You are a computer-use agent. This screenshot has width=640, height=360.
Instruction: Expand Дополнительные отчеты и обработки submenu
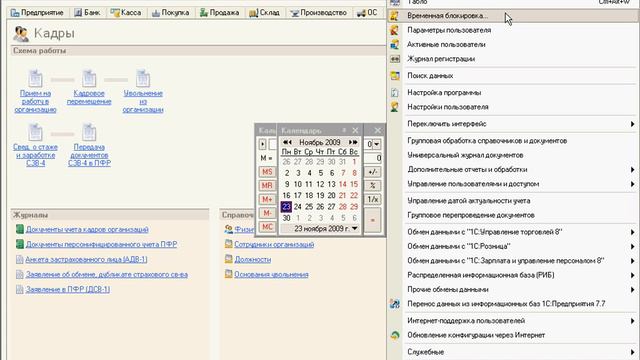513,169
